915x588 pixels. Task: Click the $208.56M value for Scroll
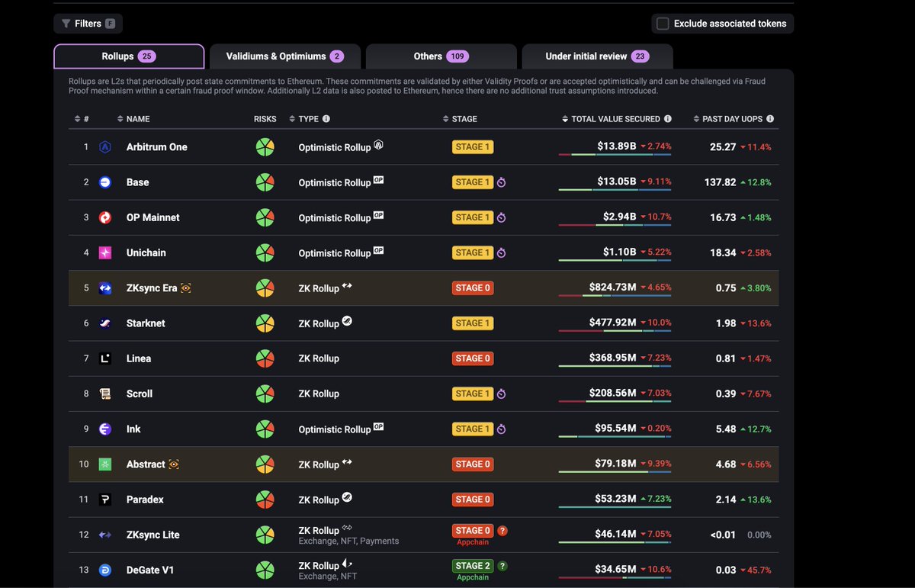tap(613, 393)
